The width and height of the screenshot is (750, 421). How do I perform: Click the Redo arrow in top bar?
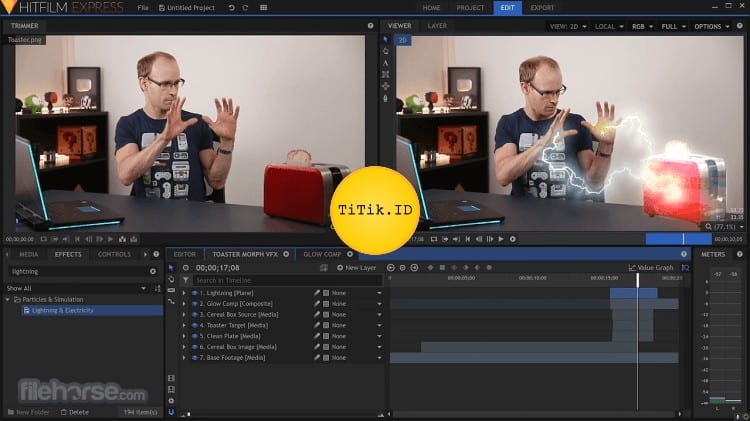click(x=245, y=8)
